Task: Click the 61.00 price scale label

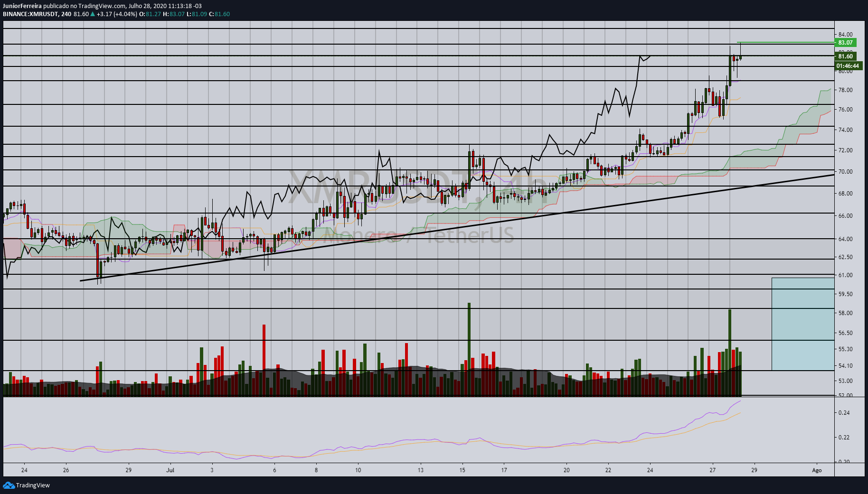Action: point(845,275)
